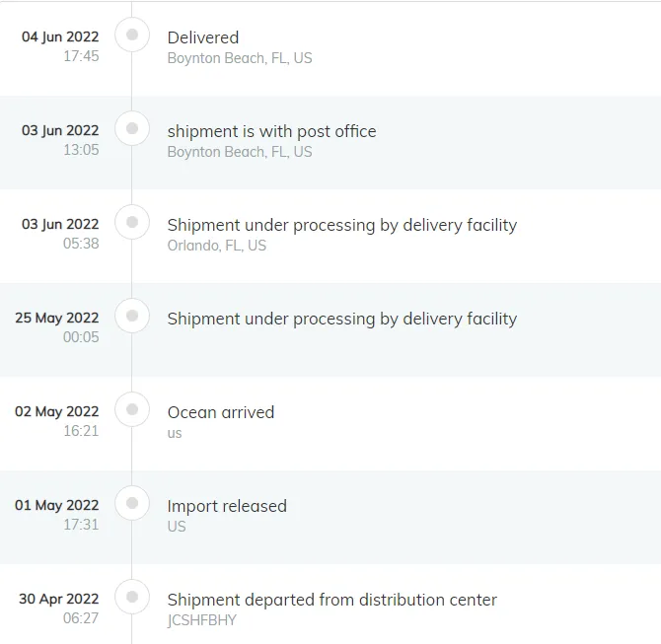Screen dimensions: 661x644
Task: Click the '30 Apr 2022' date label
Action: pyautogui.click(x=59, y=599)
